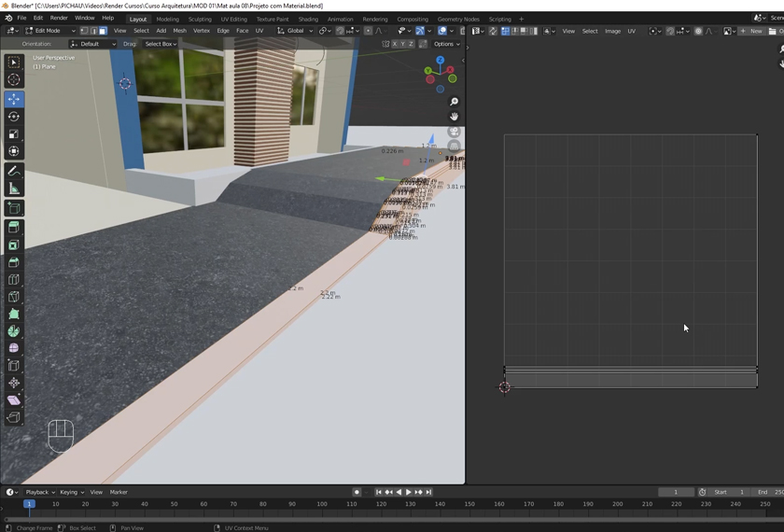
Task: Click the viewport zoom magnifier icon
Action: click(x=454, y=102)
